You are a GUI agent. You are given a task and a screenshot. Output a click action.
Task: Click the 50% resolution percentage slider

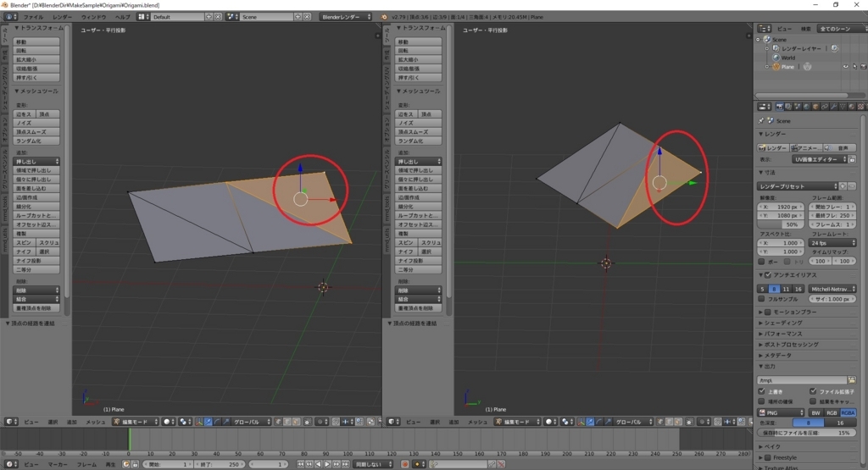pos(781,224)
